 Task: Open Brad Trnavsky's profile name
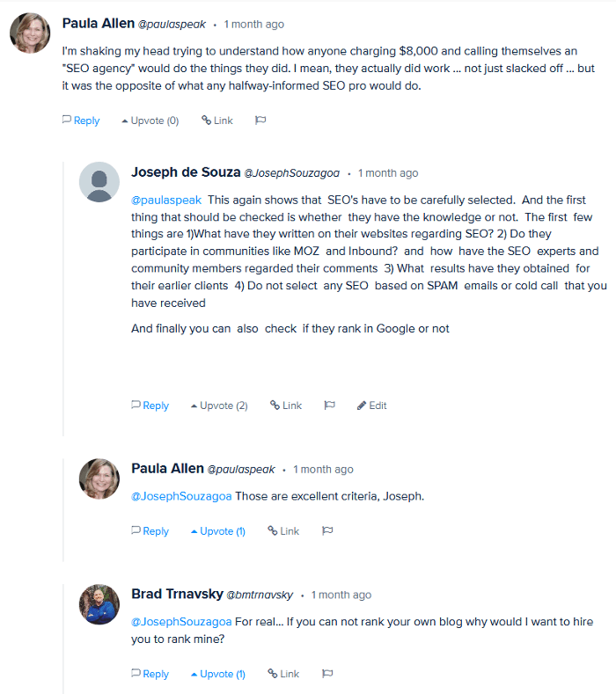(176, 595)
